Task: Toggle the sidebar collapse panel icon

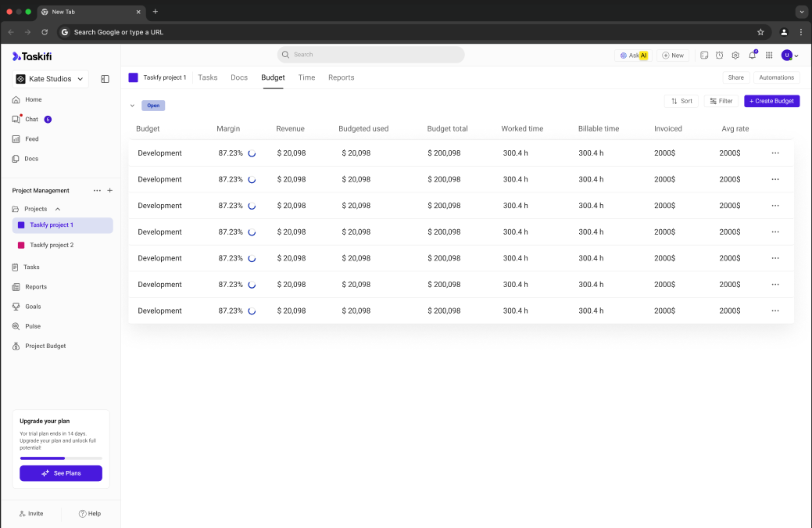Action: [x=106, y=79]
